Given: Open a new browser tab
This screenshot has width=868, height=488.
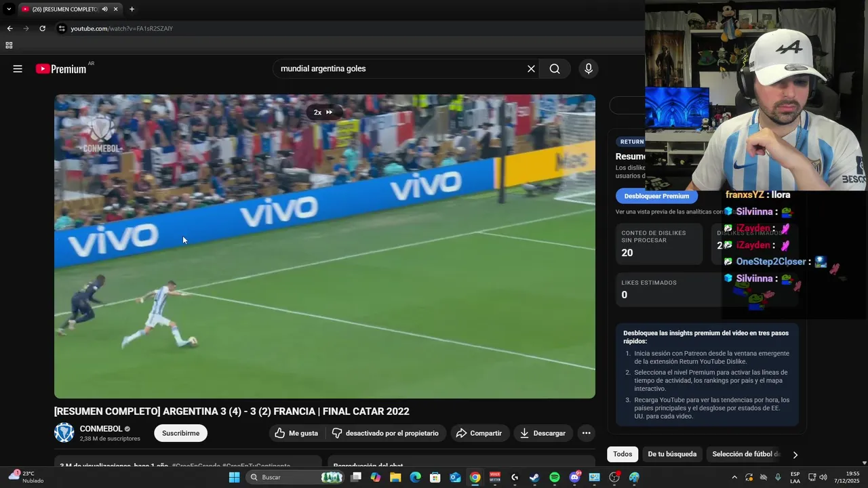Looking at the screenshot, I should tap(132, 9).
